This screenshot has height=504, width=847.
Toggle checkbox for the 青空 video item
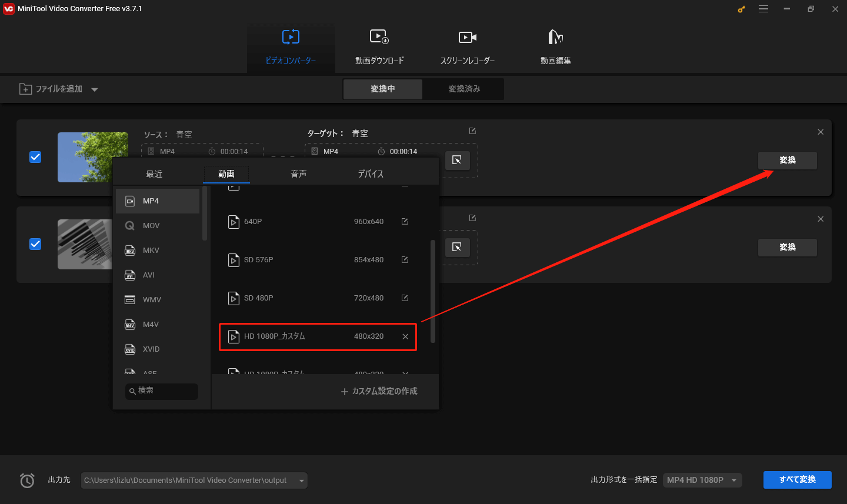(35, 157)
